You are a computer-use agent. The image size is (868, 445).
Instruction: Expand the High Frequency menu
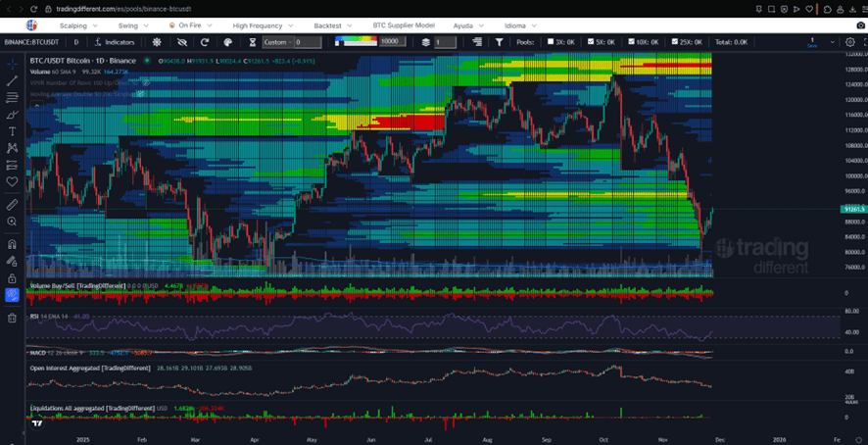263,25
